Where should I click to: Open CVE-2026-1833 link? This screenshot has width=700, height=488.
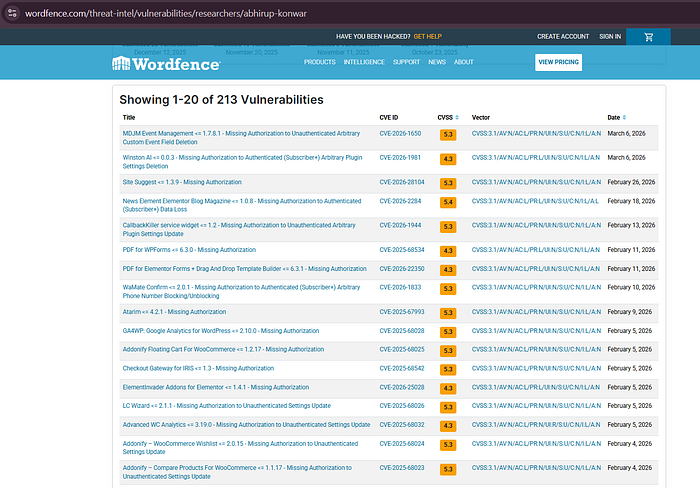click(400, 288)
